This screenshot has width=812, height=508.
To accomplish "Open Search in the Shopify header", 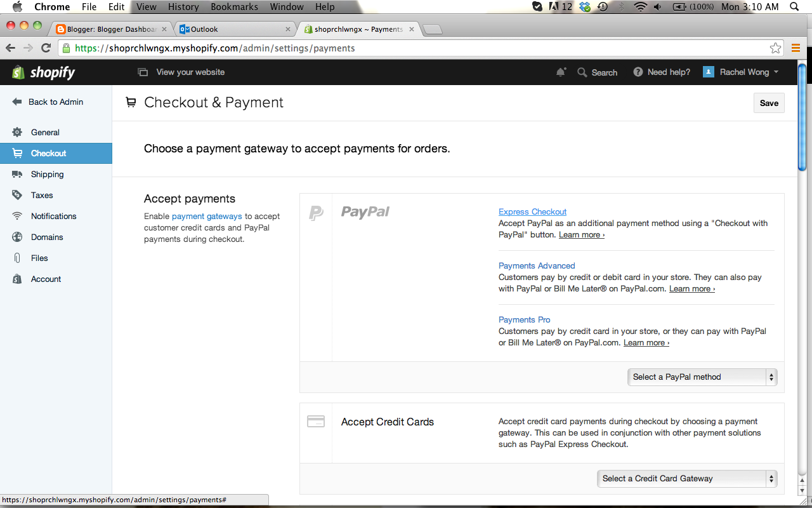I will 598,72.
